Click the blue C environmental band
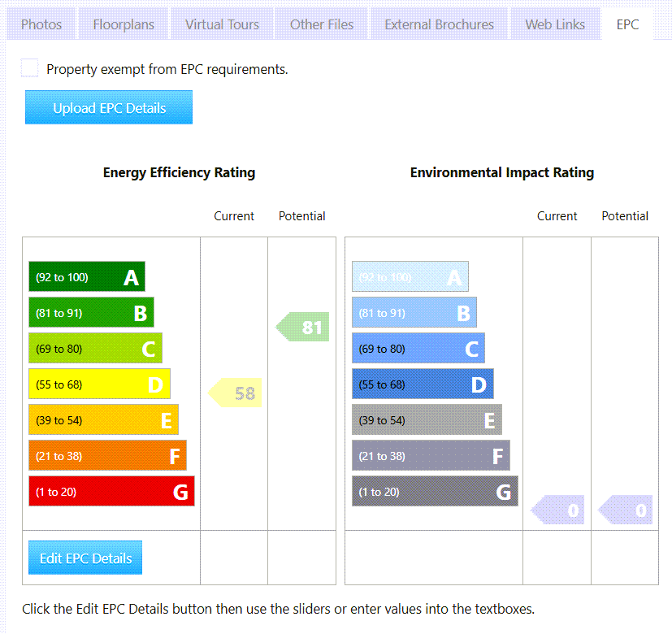The image size is (672, 634). (x=418, y=348)
